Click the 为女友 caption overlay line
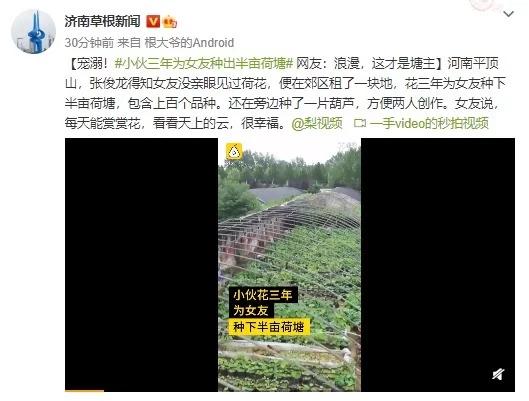 click(251, 311)
